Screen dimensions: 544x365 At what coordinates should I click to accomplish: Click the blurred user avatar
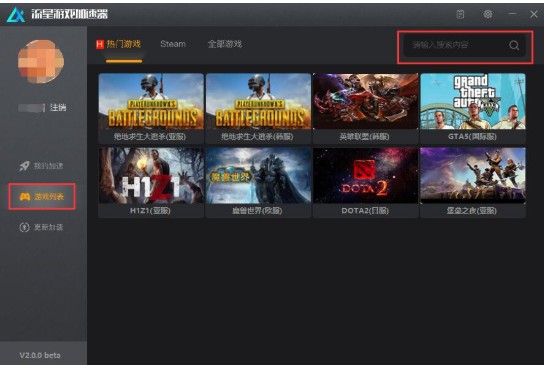pos(41,61)
